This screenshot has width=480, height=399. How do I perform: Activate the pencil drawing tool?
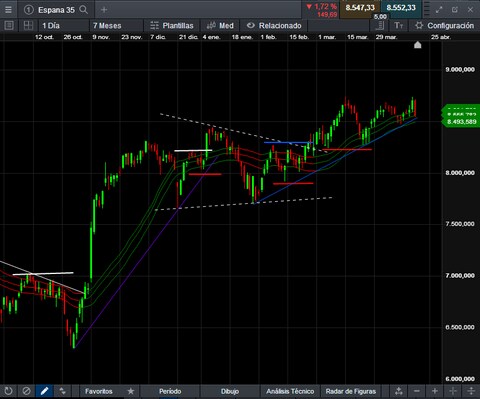coord(44,391)
